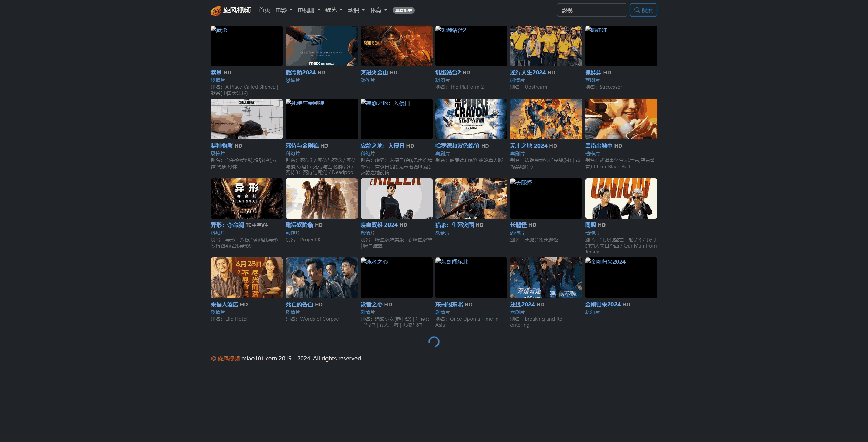This screenshot has height=442, width=868.
Task: Open the 金刚归来2024 broken thumbnail
Action: [x=621, y=278]
